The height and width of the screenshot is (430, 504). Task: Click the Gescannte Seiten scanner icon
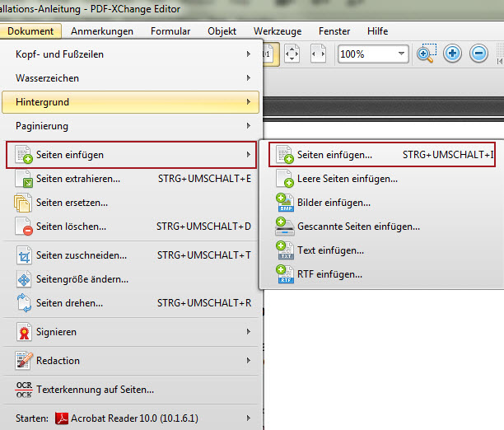(x=284, y=227)
